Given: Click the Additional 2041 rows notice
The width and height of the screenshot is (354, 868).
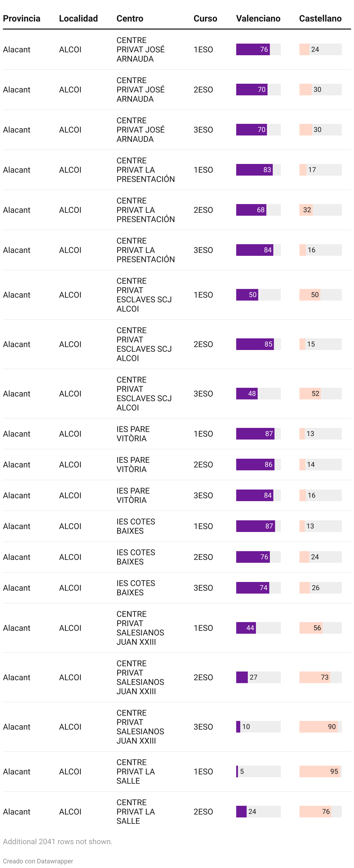Looking at the screenshot, I should pos(57,841).
